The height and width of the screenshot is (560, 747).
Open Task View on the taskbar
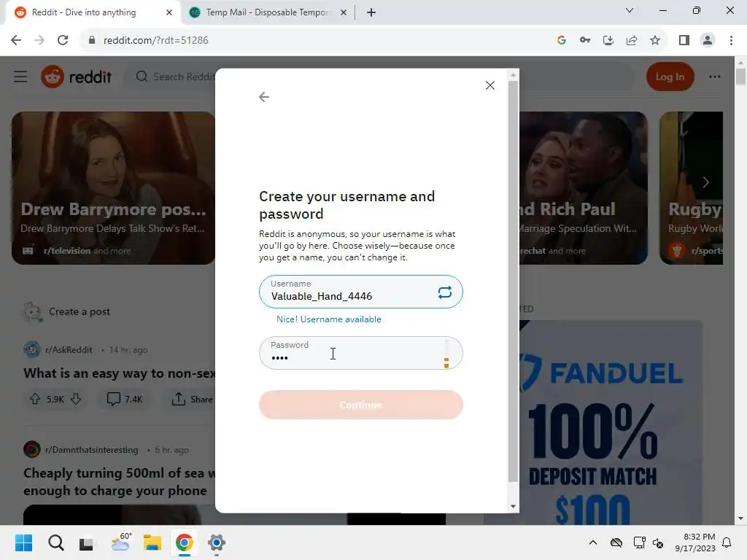click(x=87, y=542)
